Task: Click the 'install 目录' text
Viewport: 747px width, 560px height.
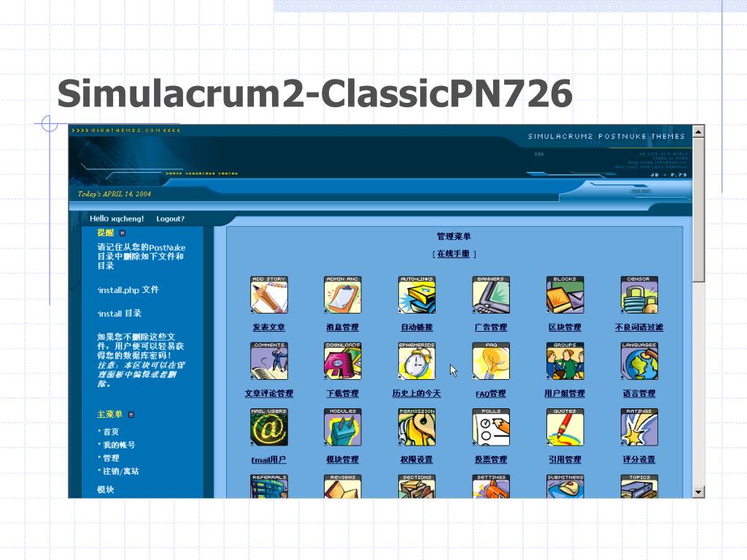Action: [120, 314]
